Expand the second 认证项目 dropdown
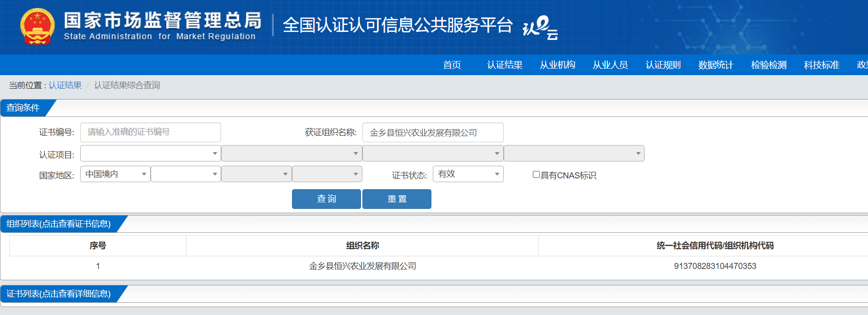Viewport: 868px width, 315px height. 292,153
